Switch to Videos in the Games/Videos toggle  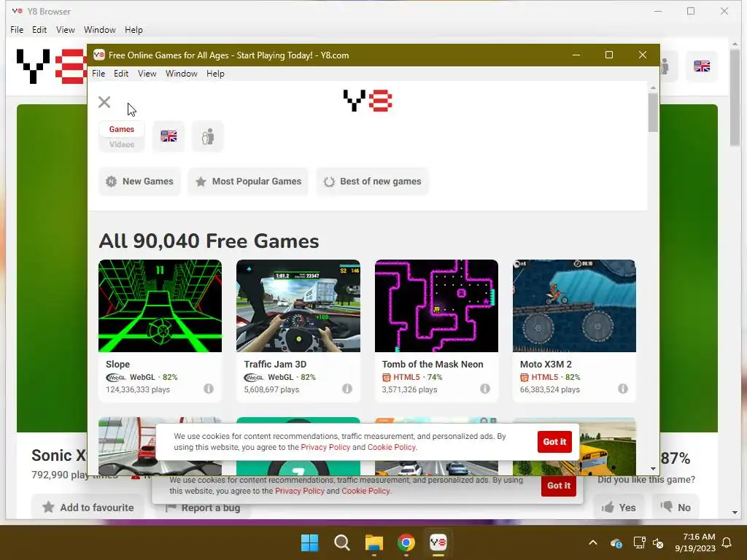coord(122,144)
